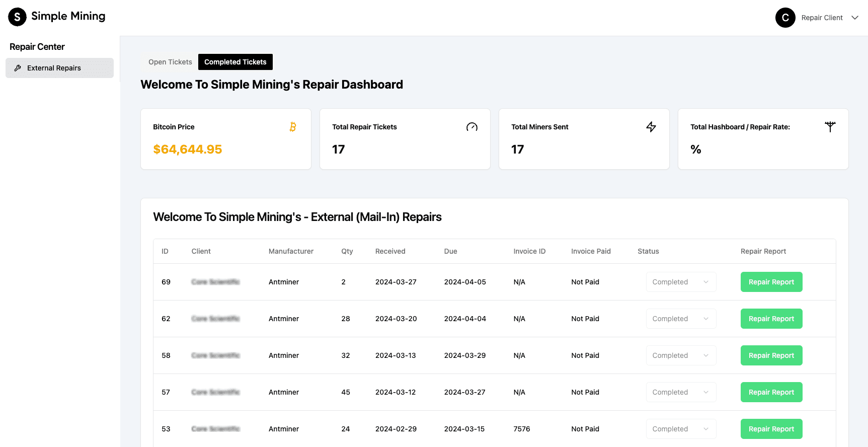The image size is (868, 447).
Task: Click received date 2024-03-27
Action: [396, 282]
